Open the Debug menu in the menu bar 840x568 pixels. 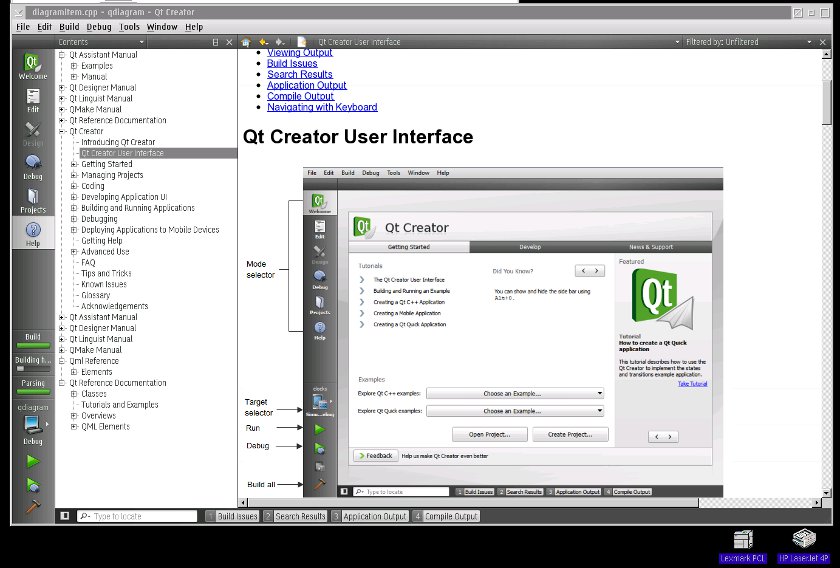pos(99,27)
